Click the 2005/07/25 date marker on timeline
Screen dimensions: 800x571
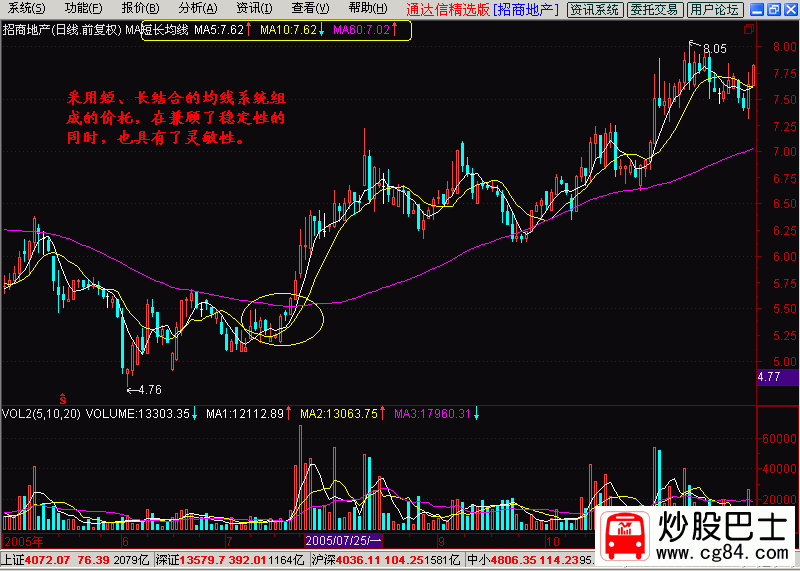pyautogui.click(x=343, y=539)
